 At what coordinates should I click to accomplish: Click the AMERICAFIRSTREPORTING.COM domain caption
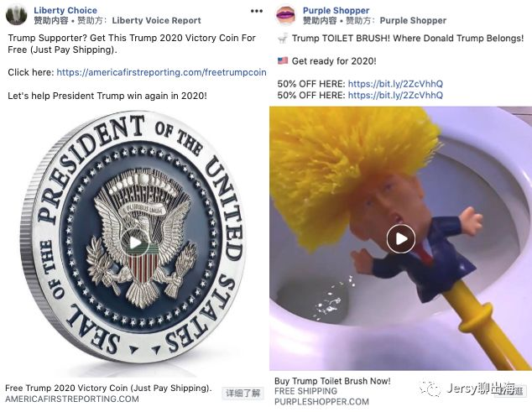[72, 399]
